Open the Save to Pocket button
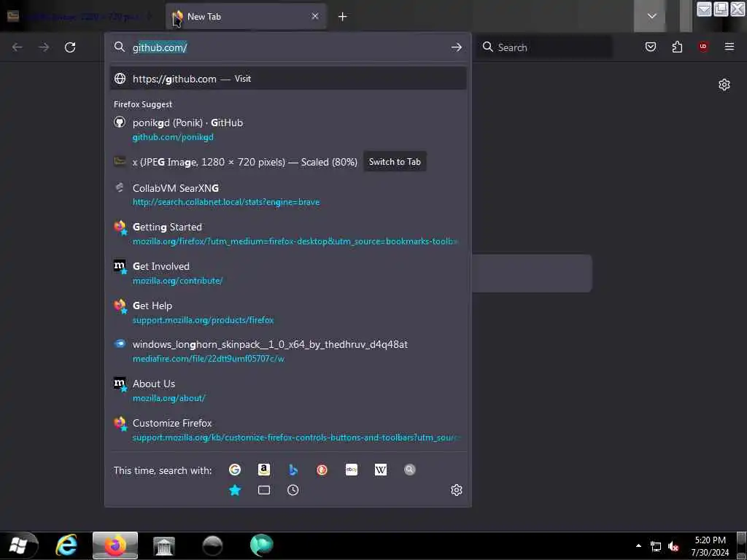This screenshot has width=747, height=560. click(x=651, y=47)
